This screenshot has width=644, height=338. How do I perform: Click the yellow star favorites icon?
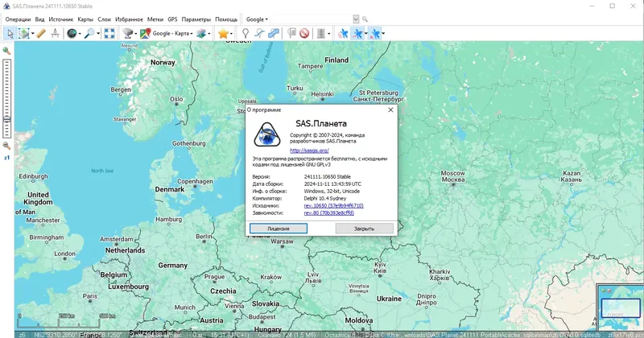coord(223,33)
